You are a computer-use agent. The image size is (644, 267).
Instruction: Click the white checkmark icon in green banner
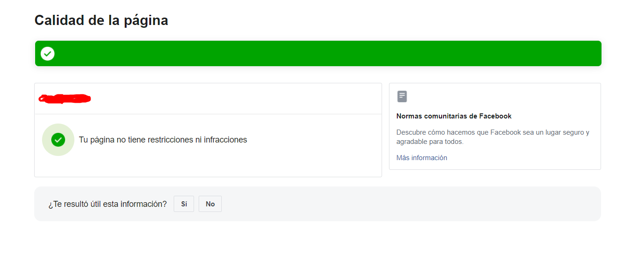[48, 54]
